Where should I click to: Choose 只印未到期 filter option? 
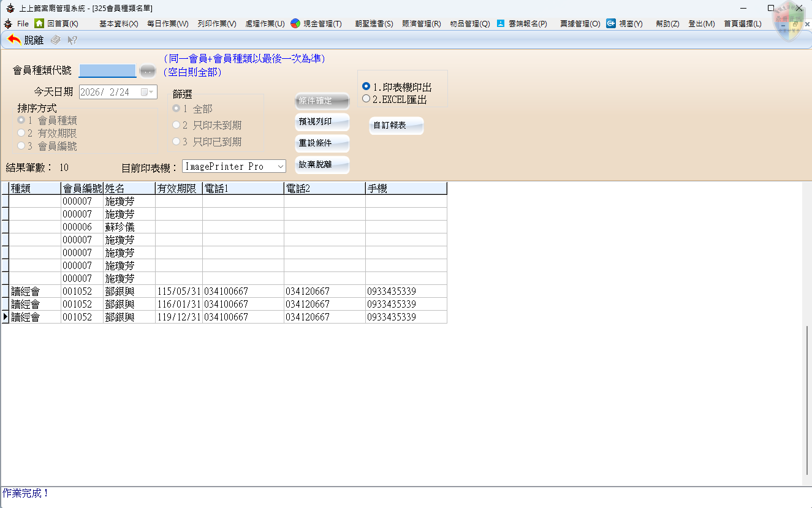(x=176, y=125)
